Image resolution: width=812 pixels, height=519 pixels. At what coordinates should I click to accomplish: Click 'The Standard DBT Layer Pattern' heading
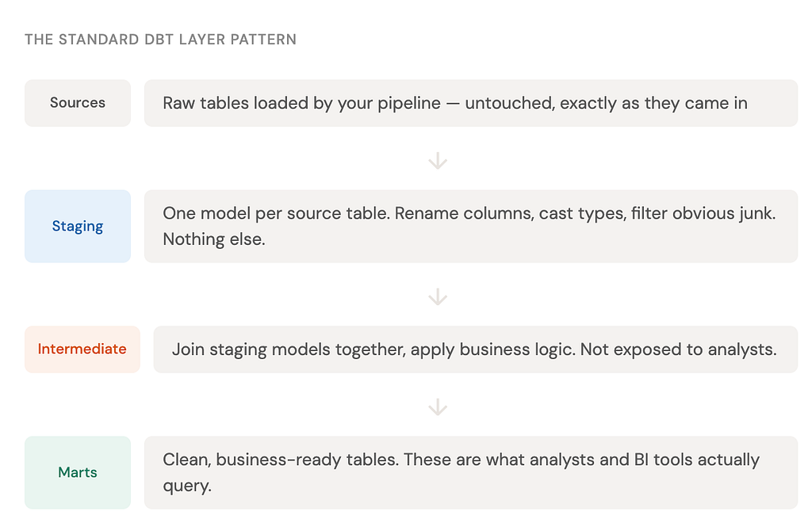(x=160, y=40)
